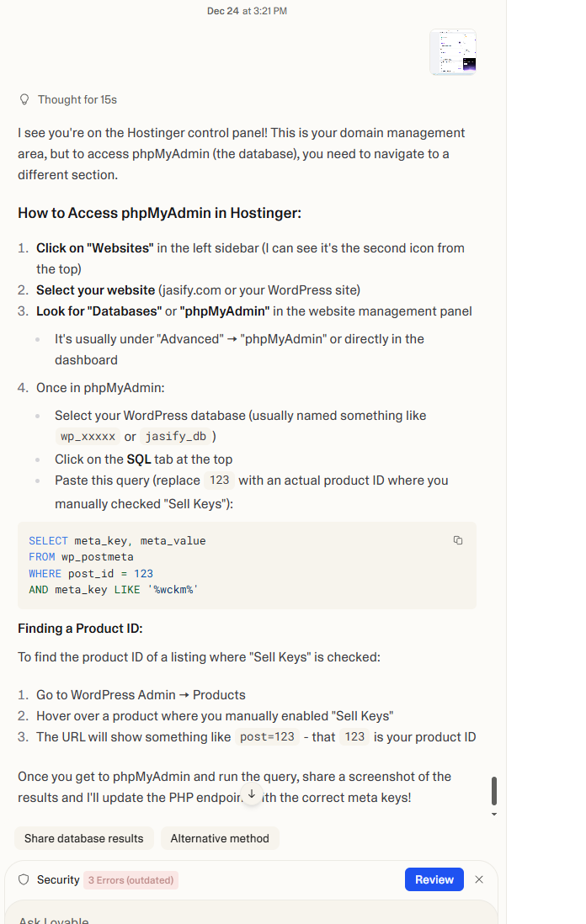
Task: Click the chat scrollbar thumb
Action: coord(493,791)
